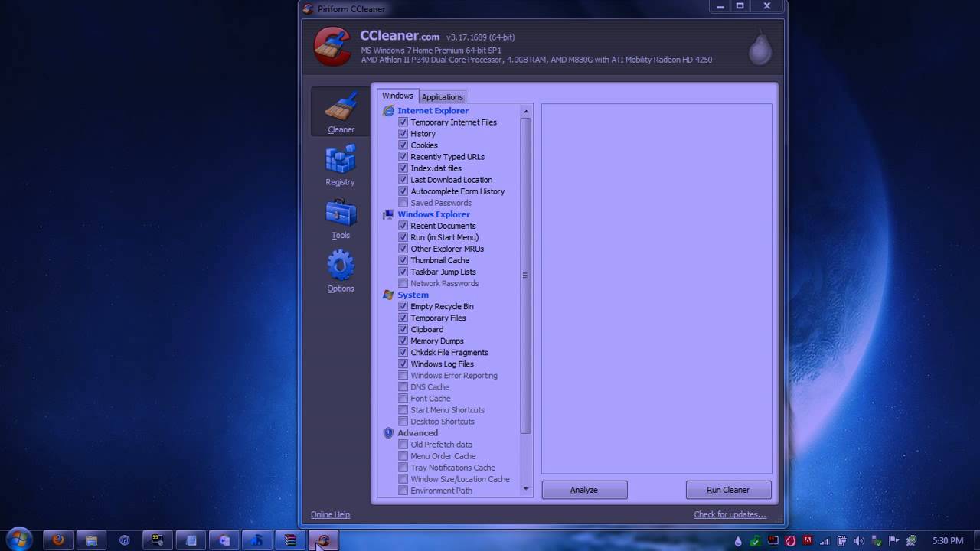This screenshot has width=980, height=551.
Task: Open Windows Explorer folder on taskbar
Action: pos(91,540)
